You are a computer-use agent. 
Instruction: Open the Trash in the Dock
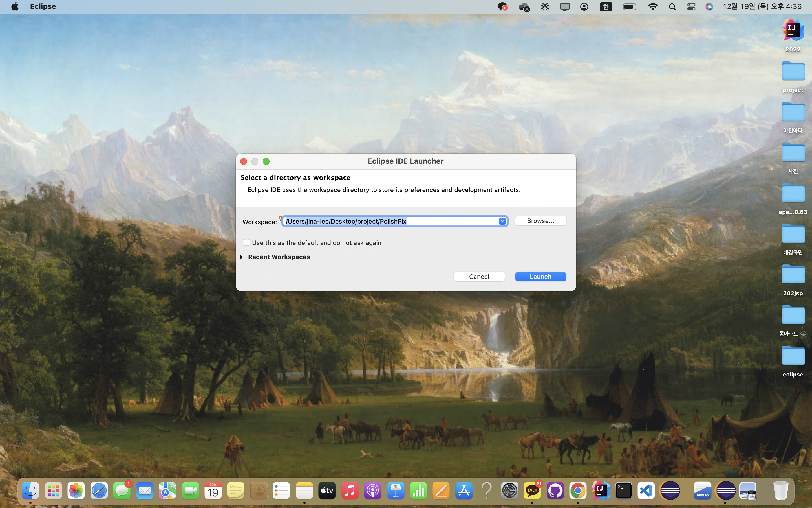coord(781,491)
